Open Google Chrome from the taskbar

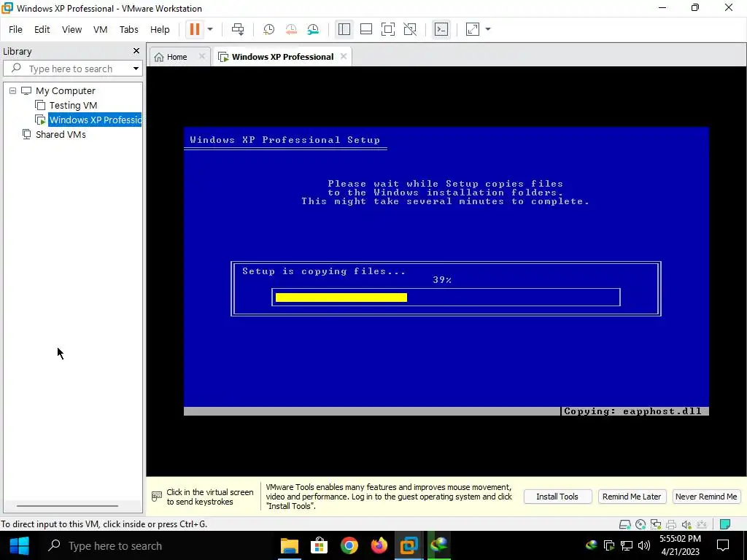349,545
